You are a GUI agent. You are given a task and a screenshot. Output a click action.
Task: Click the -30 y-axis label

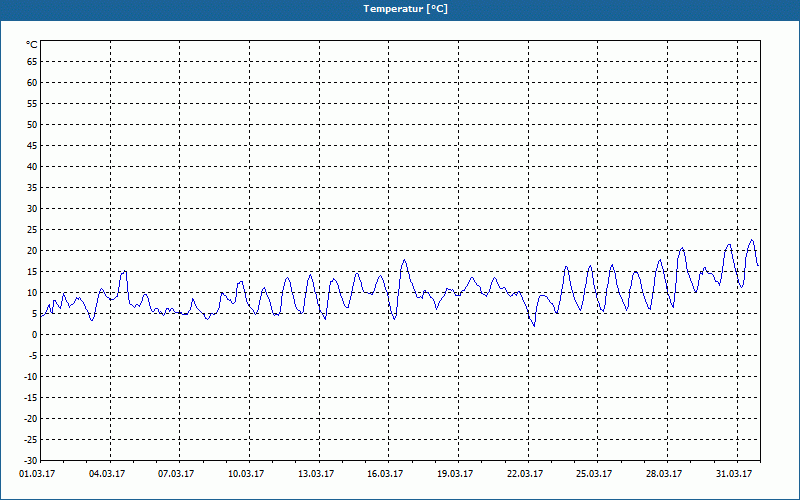(30, 460)
